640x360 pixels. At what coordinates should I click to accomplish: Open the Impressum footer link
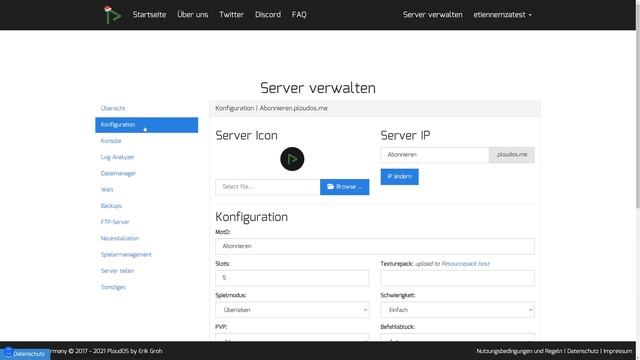pyautogui.click(x=618, y=351)
